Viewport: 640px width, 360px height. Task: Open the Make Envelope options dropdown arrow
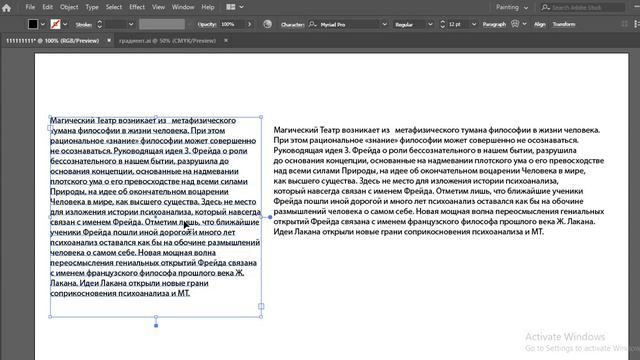(524, 24)
